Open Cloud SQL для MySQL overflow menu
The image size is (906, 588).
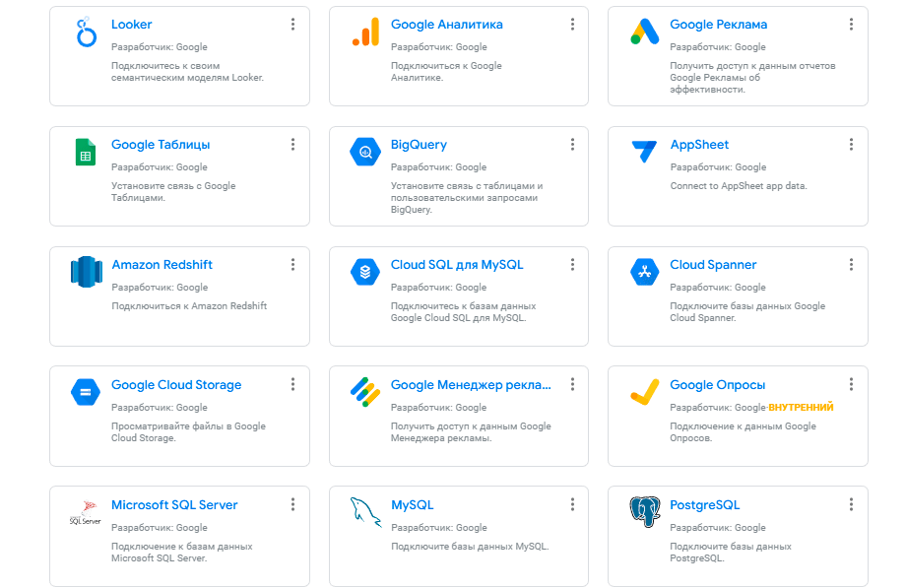point(572,265)
